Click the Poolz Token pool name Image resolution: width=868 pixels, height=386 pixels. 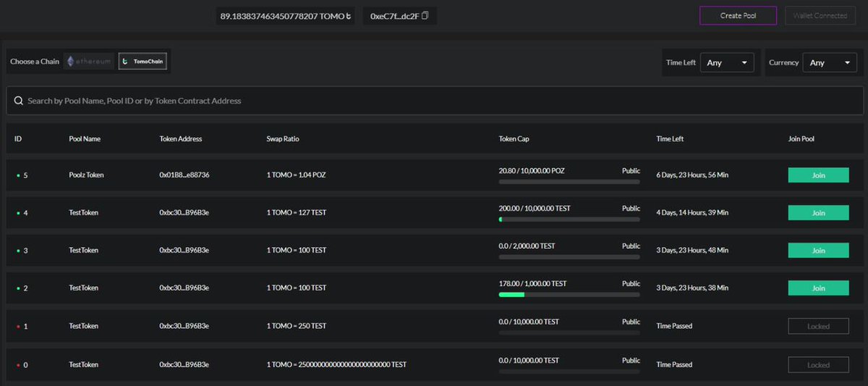tap(86, 175)
